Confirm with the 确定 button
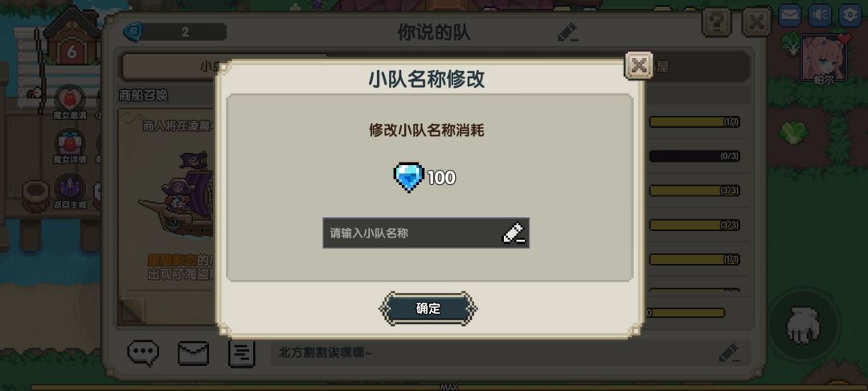Screen dimensions: 868x391 (x=428, y=308)
